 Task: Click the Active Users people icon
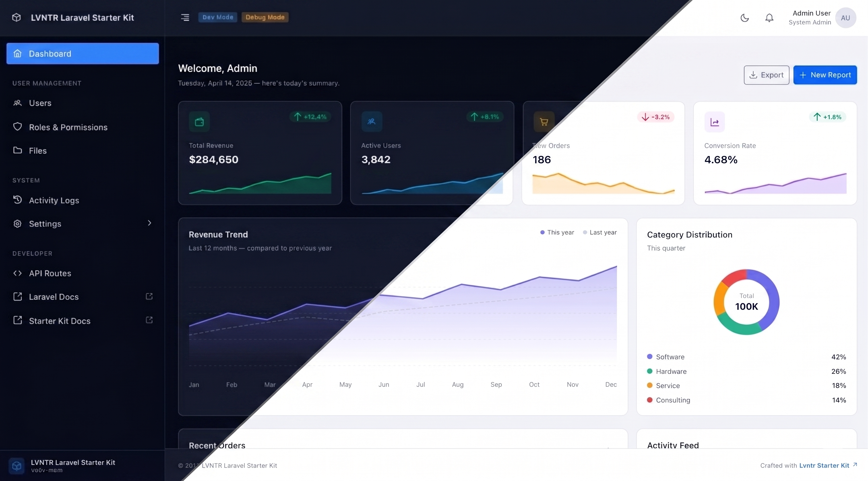pyautogui.click(x=372, y=122)
